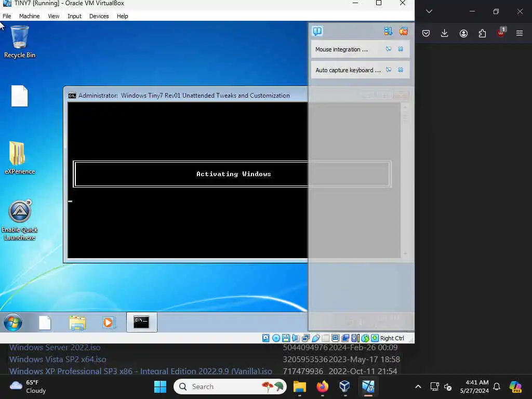Open the Devices menu
532x399 pixels.
click(99, 16)
